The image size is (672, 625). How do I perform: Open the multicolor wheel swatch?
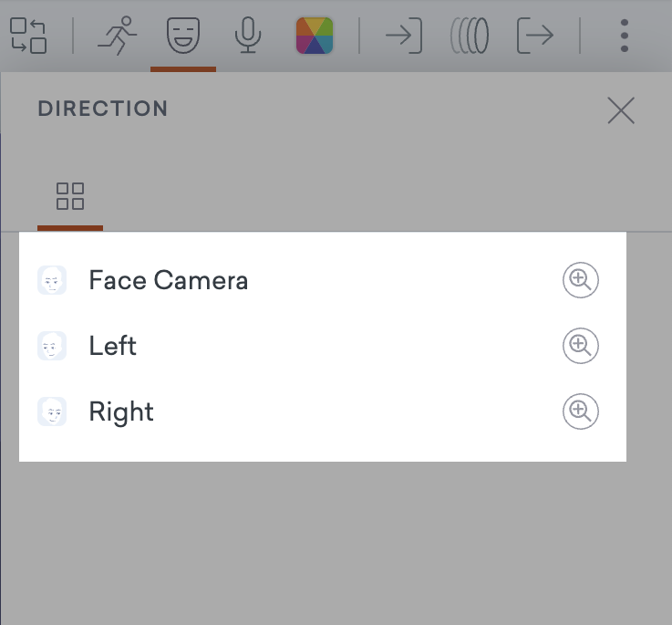click(315, 36)
